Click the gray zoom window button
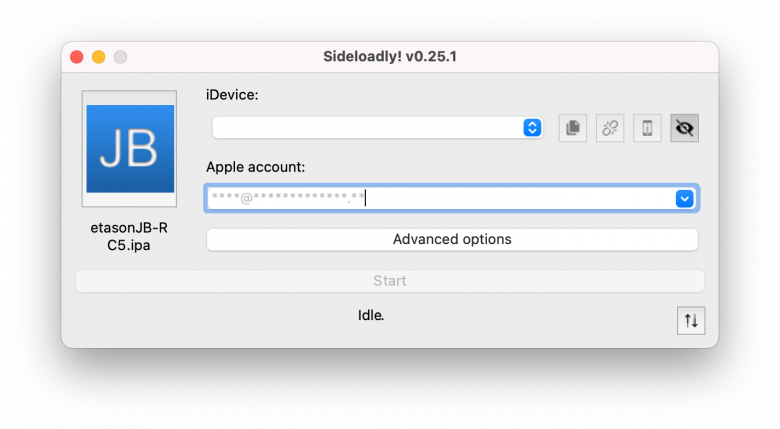 (x=120, y=57)
